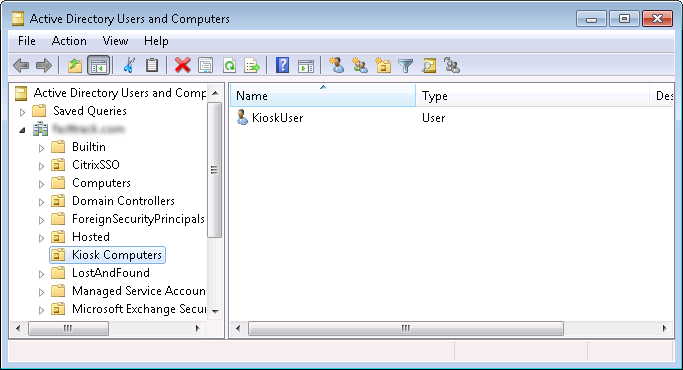683x370 pixels.
Task: Click the Export List icon
Action: coord(252,66)
